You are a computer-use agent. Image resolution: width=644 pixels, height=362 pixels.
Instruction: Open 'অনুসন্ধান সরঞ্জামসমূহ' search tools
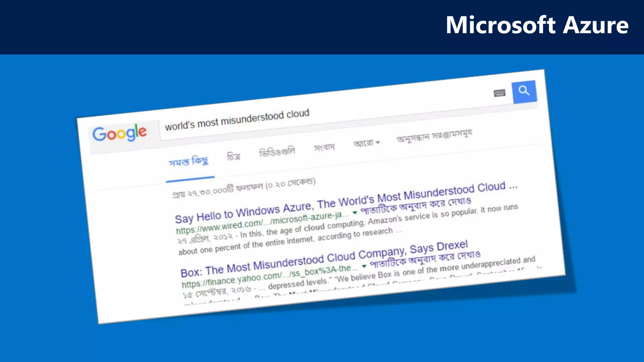[435, 136]
